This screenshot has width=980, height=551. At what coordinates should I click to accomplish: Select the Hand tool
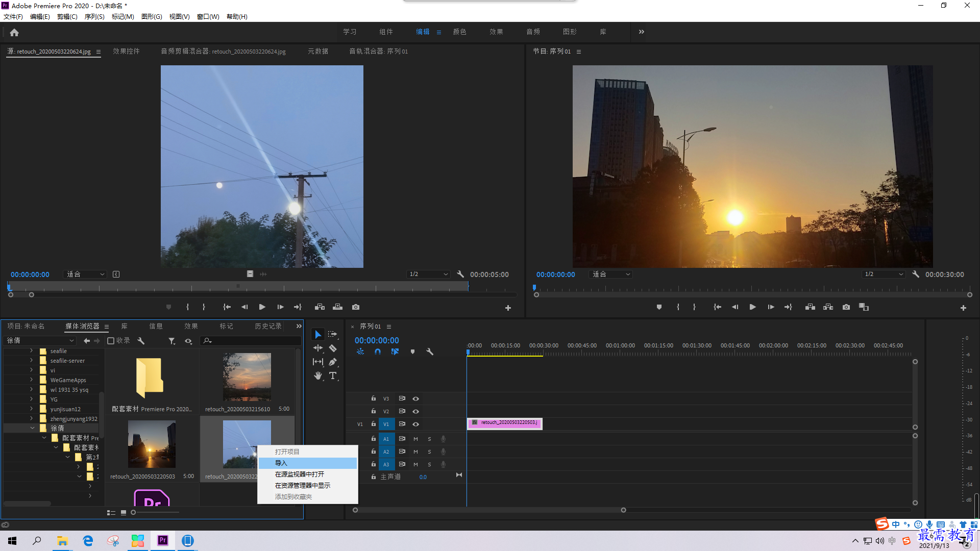point(318,375)
